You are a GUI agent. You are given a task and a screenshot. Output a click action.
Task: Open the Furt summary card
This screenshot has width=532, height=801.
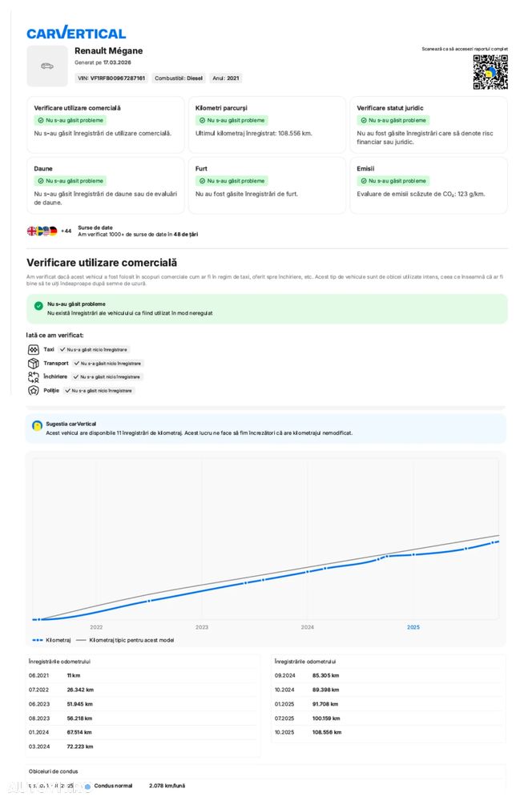tap(266, 185)
